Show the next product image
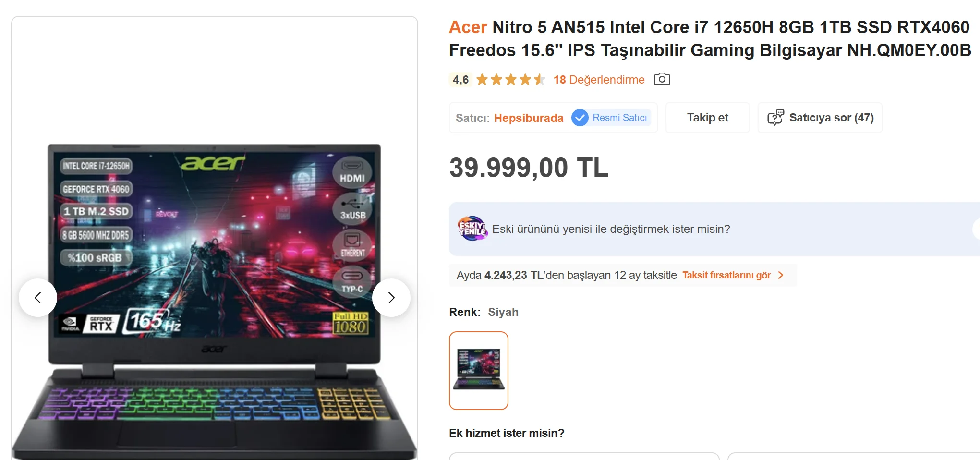Image resolution: width=980 pixels, height=460 pixels. 391,298
